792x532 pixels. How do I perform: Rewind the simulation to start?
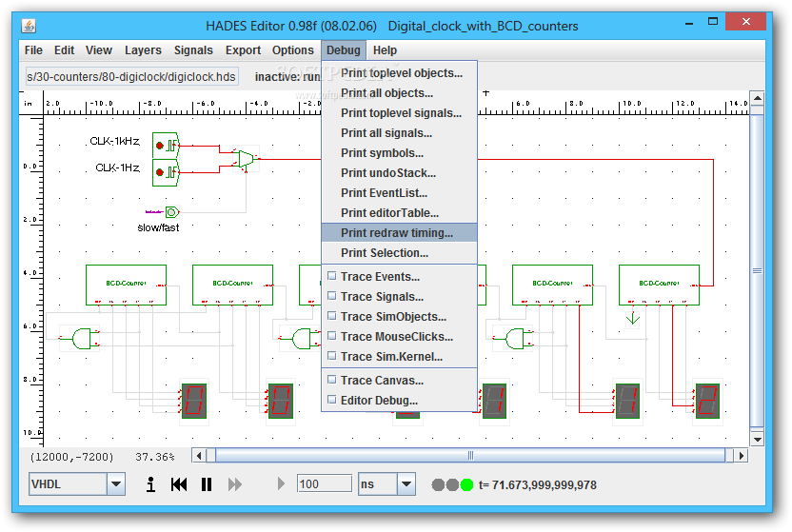179,484
